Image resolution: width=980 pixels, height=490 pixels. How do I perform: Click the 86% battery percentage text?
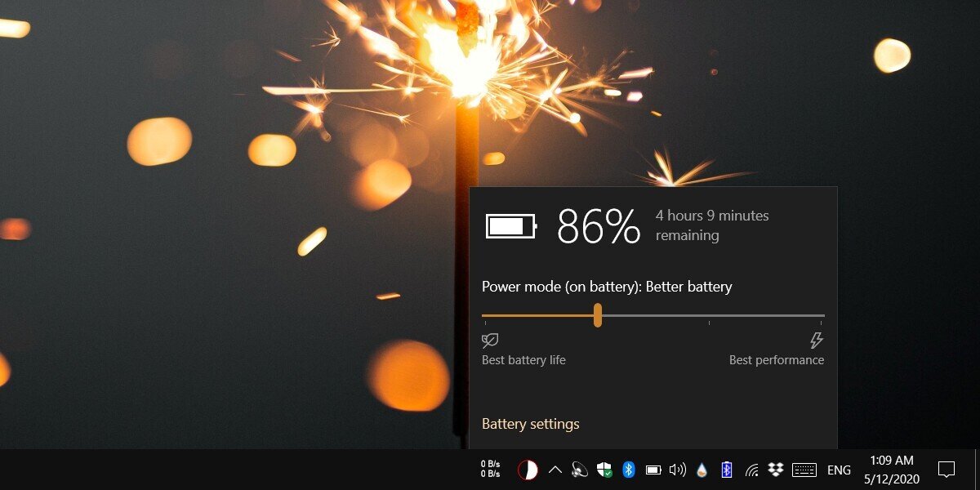pos(599,226)
